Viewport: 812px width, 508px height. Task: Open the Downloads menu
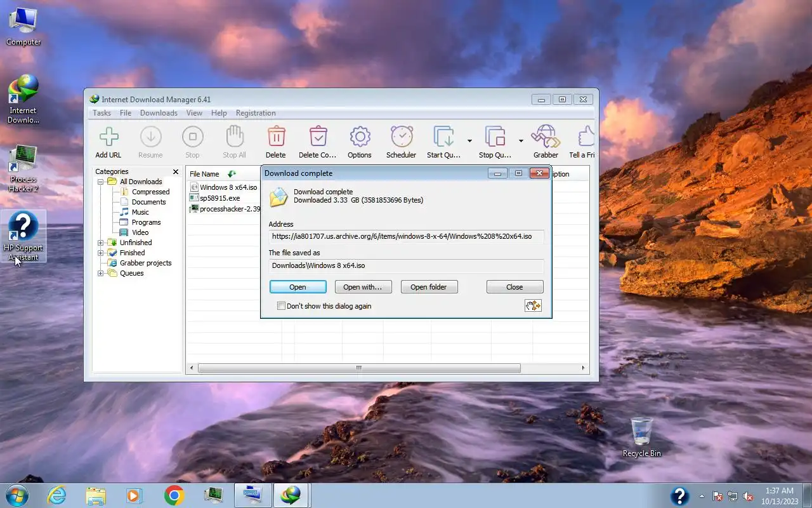click(x=159, y=113)
